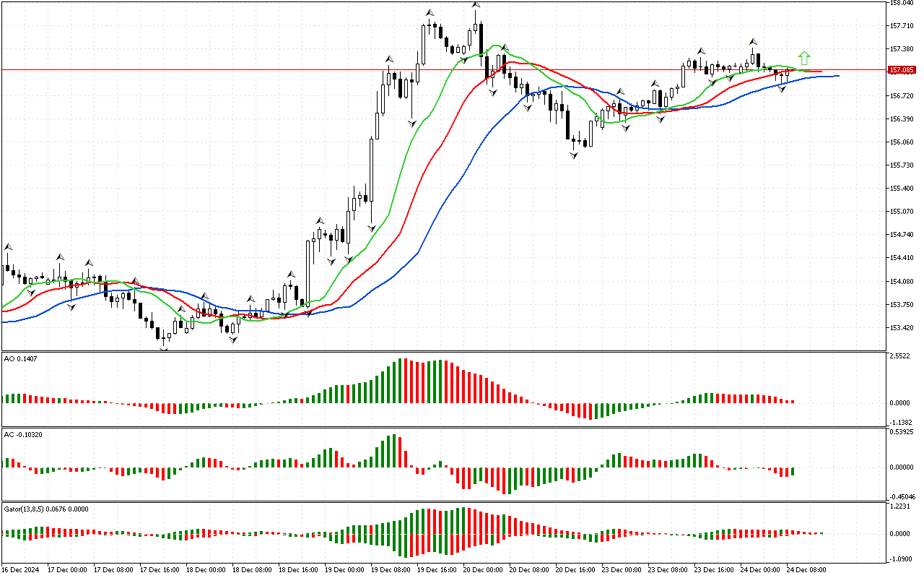Select the 157.380 price axis label
924x578 pixels.
tap(903, 49)
